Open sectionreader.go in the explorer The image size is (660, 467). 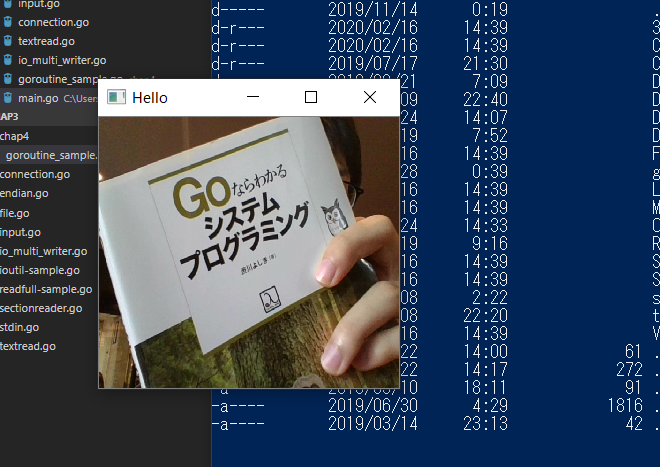41,308
